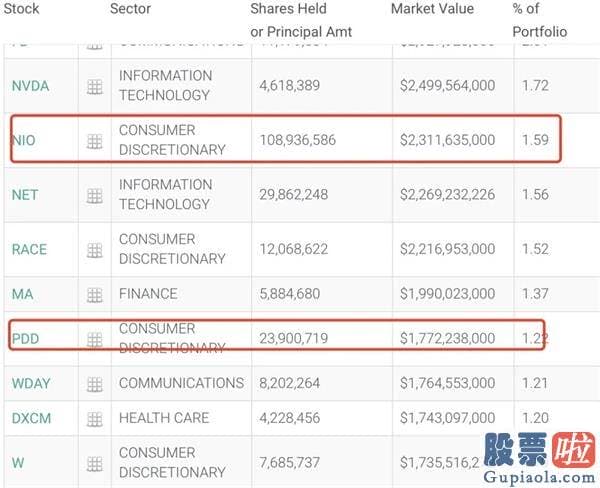600x488 pixels.
Task: Click the grid icon beside DXCM
Action: tap(95, 419)
